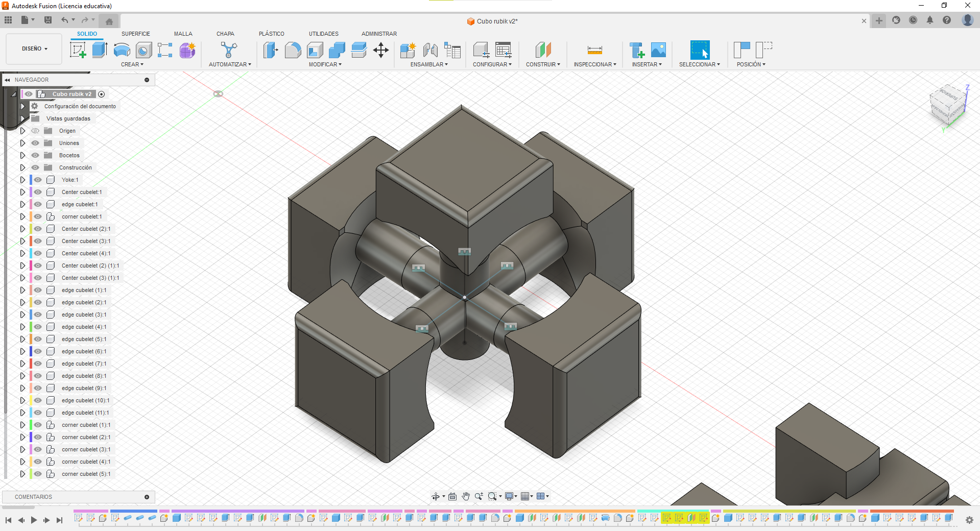
Task: Click the ViewCube to reorient view
Action: (948, 105)
